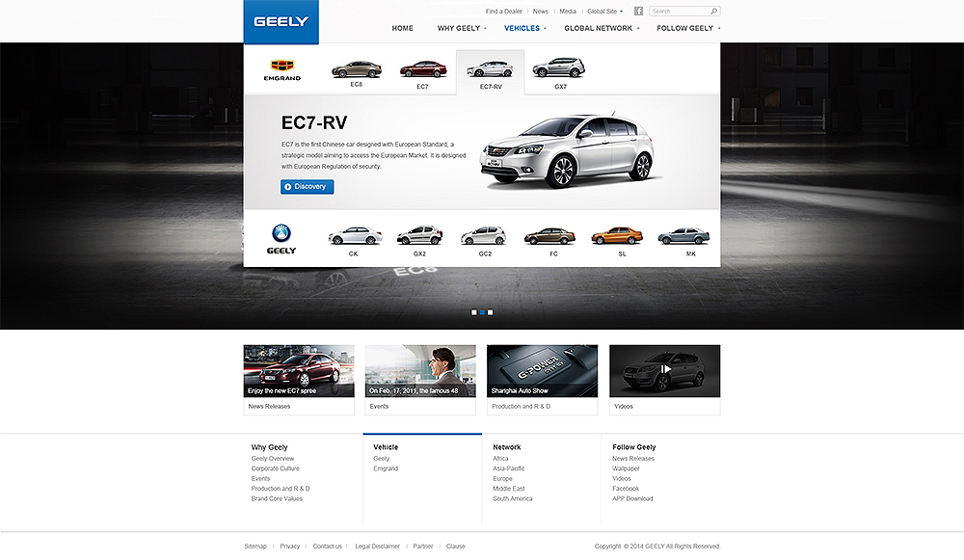Open Production and R & D footer link
The width and height of the screenshot is (964, 560).
[x=281, y=489]
